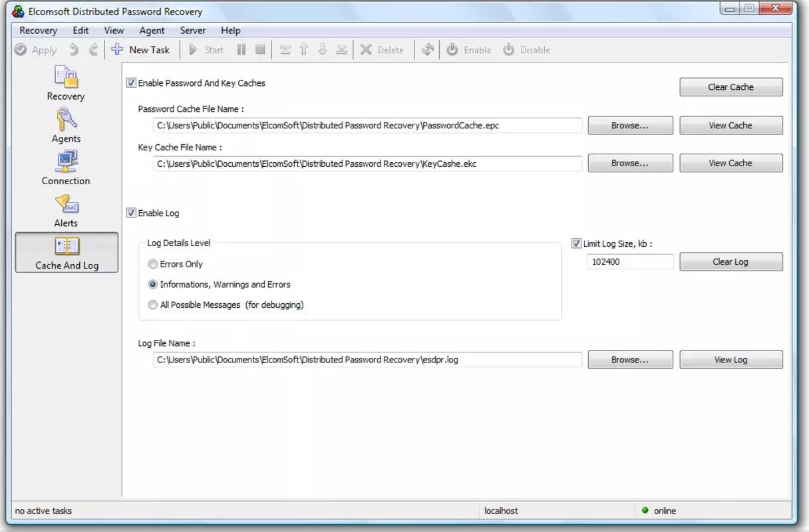The image size is (809, 532).
Task: Click the Elcomsoft app icon in title bar
Action: click(x=19, y=11)
